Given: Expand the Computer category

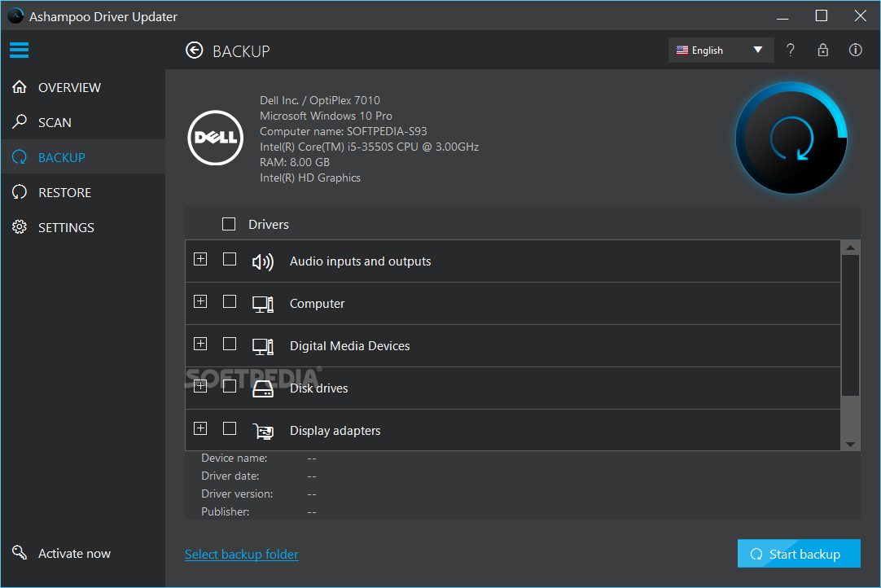Looking at the screenshot, I should click(x=200, y=301).
